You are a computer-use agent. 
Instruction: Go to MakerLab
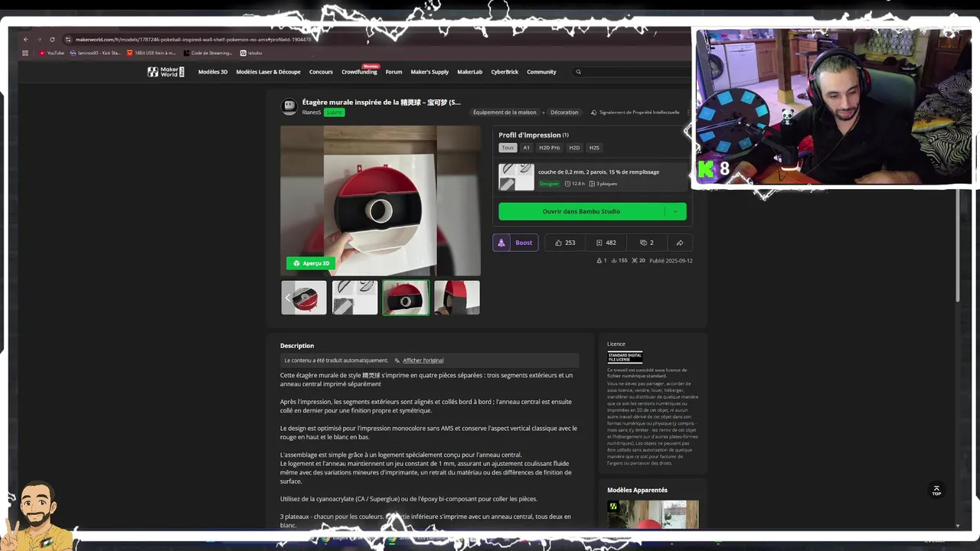470,72
